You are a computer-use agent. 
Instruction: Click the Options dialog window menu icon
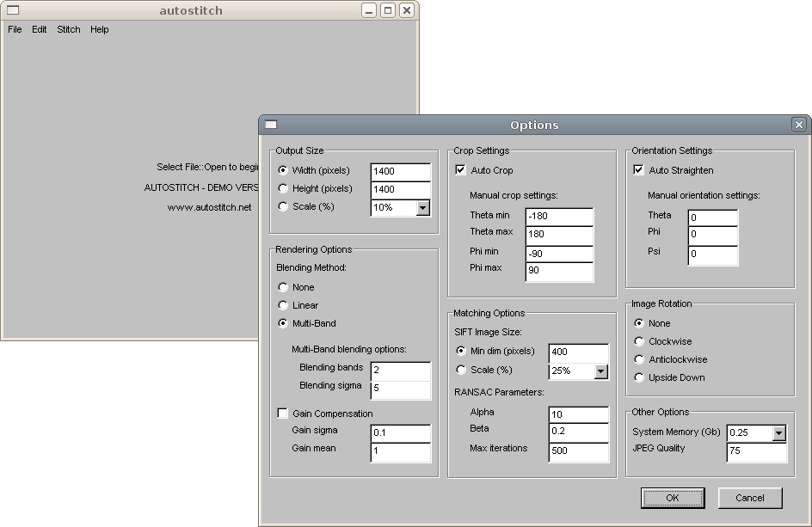271,125
